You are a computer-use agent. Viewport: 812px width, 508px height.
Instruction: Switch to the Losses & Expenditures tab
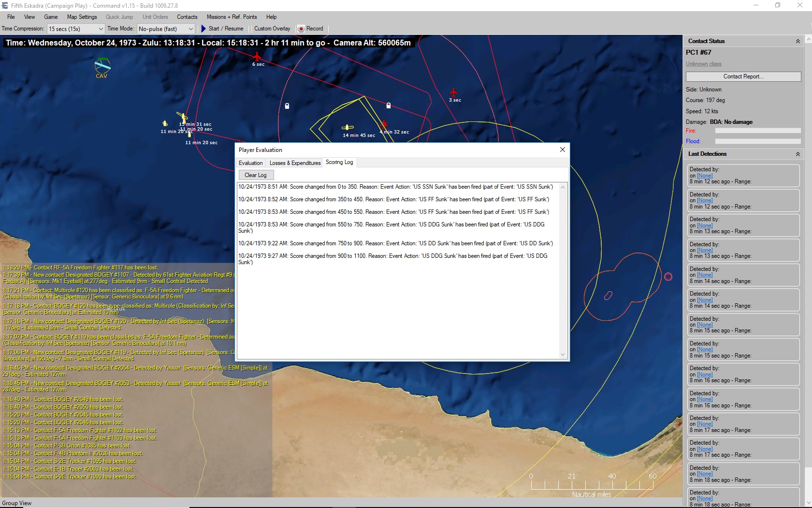click(x=295, y=163)
